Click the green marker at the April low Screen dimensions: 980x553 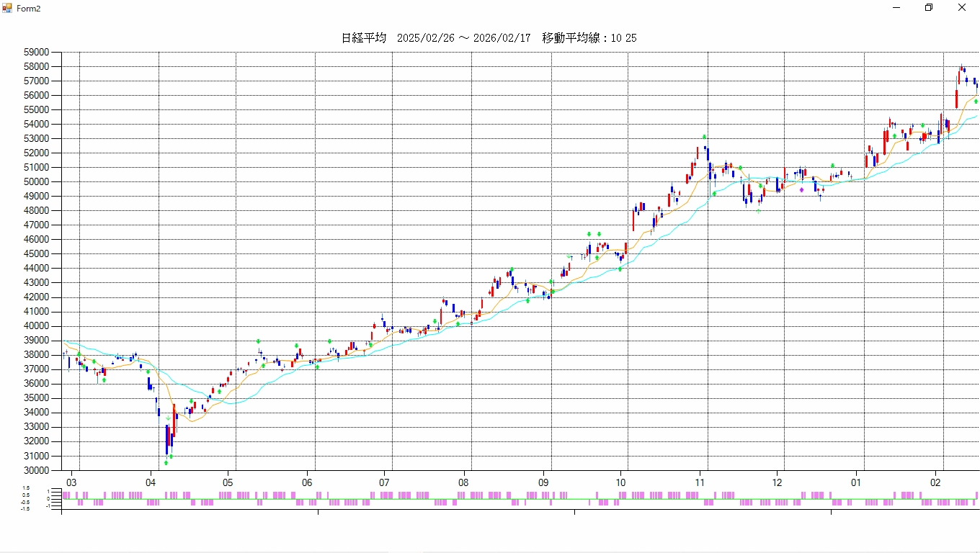[166, 462]
